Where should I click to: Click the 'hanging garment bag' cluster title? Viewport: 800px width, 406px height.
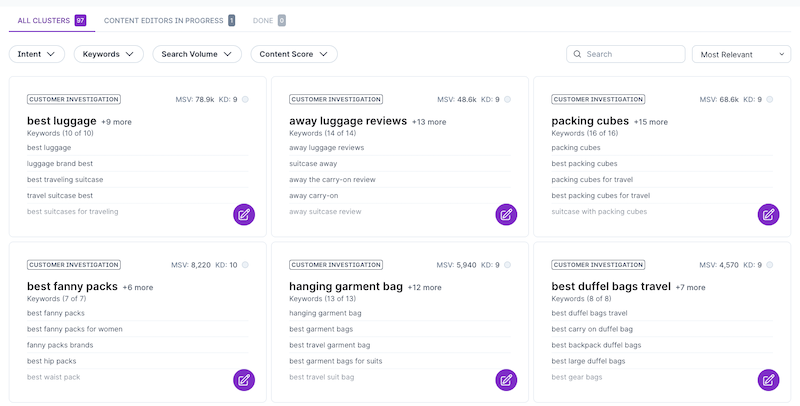tap(346, 286)
